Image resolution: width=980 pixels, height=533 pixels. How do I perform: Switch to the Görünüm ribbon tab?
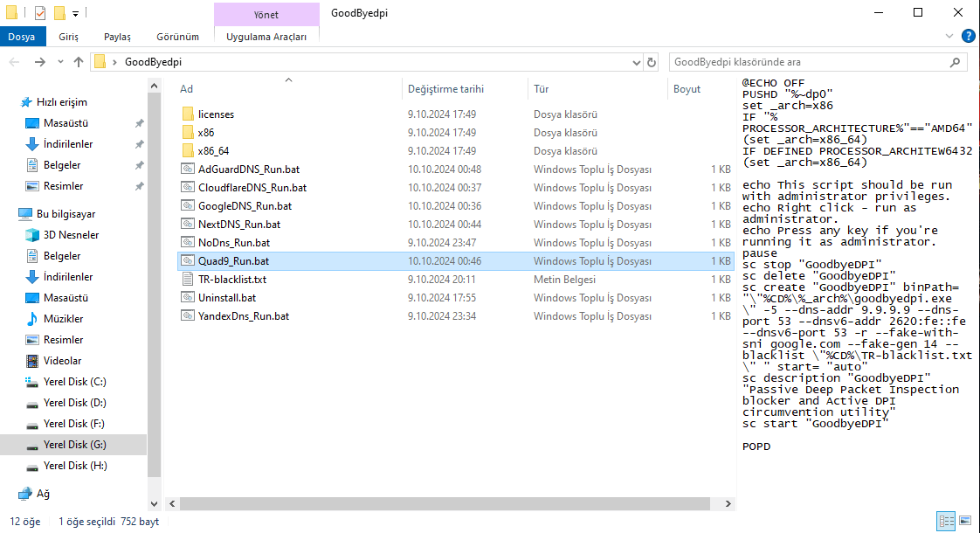(177, 37)
